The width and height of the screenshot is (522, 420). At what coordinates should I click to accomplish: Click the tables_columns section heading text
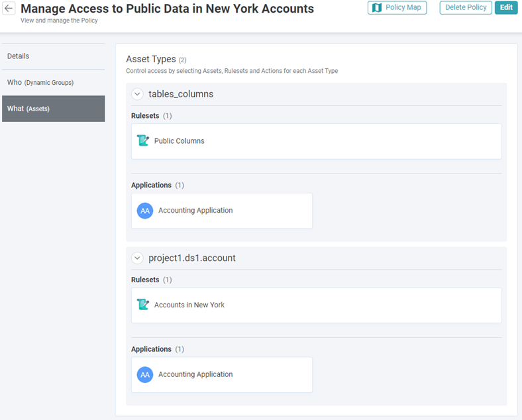tap(181, 94)
